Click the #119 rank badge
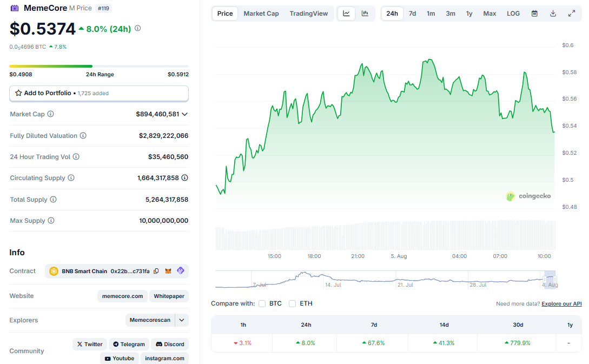 pos(103,8)
